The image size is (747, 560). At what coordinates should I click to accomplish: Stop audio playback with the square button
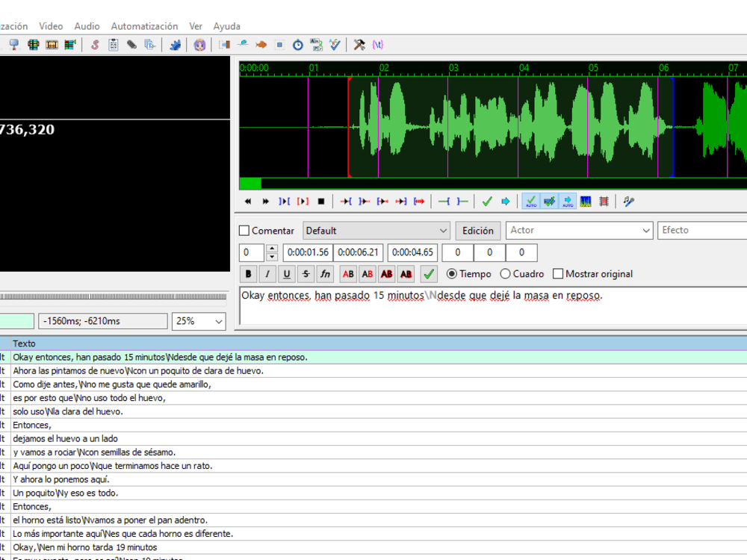point(321,202)
